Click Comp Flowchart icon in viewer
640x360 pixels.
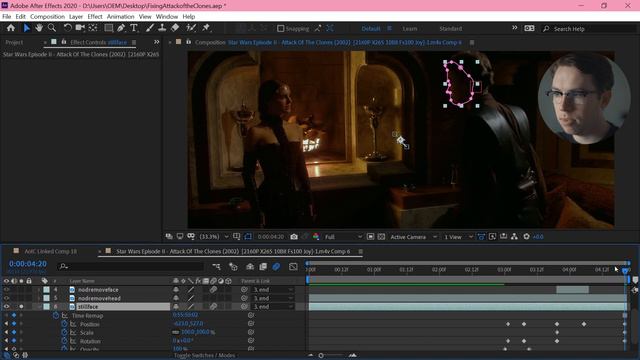[514, 237]
